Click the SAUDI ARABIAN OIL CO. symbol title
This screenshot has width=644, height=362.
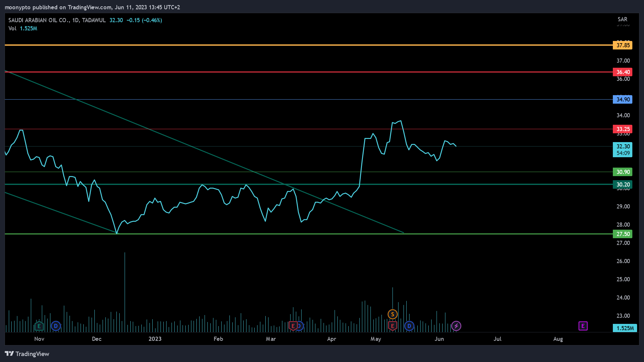pos(39,20)
